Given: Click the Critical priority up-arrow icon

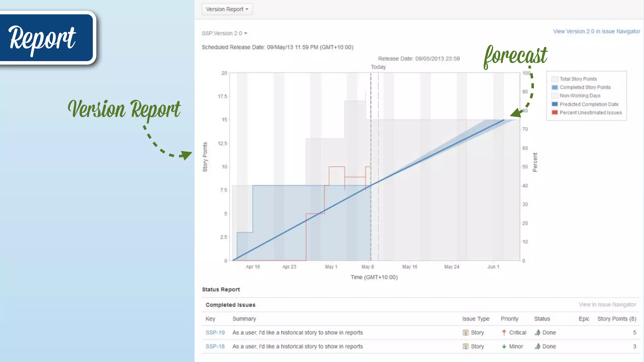Looking at the screenshot, I should point(504,332).
